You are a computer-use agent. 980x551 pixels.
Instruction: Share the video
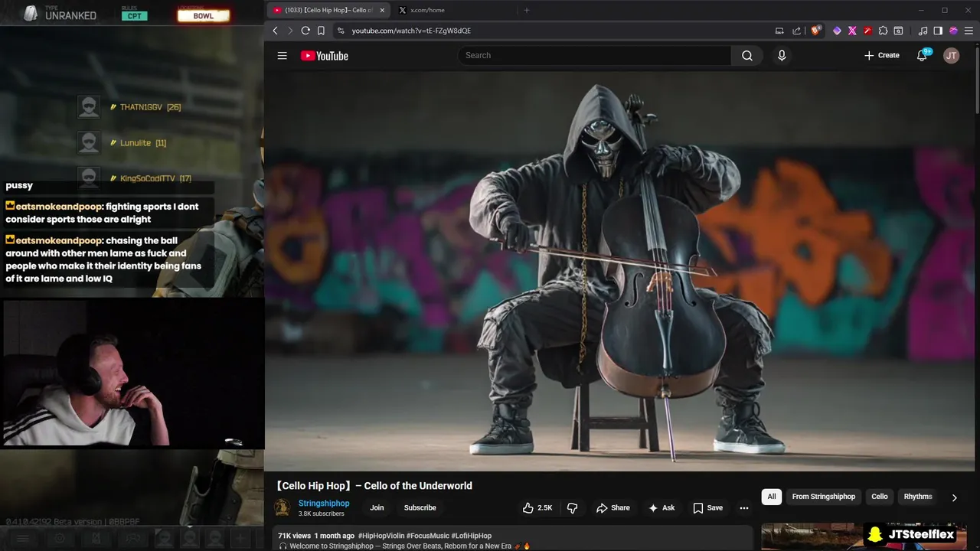(613, 507)
